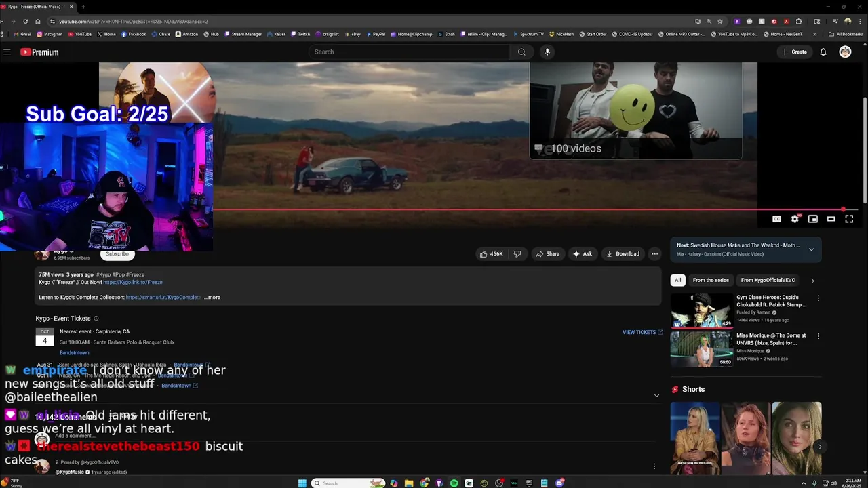Expand event tickets list chevron
The width and height of the screenshot is (868, 488).
[x=656, y=396]
